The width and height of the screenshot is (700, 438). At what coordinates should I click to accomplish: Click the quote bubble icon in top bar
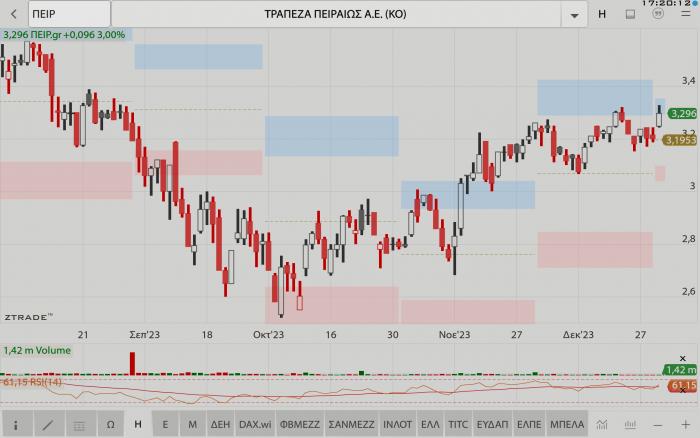coord(657,15)
